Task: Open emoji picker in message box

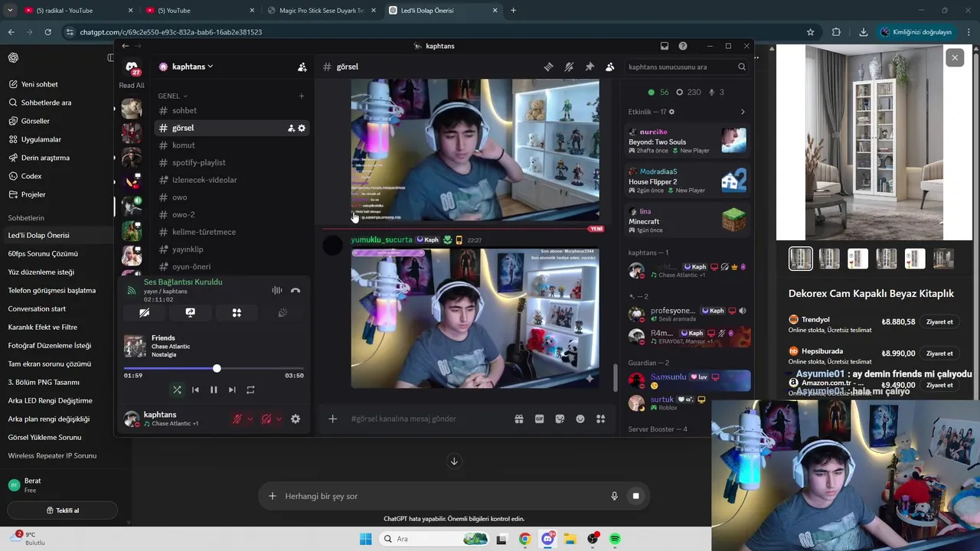Action: pos(580,419)
